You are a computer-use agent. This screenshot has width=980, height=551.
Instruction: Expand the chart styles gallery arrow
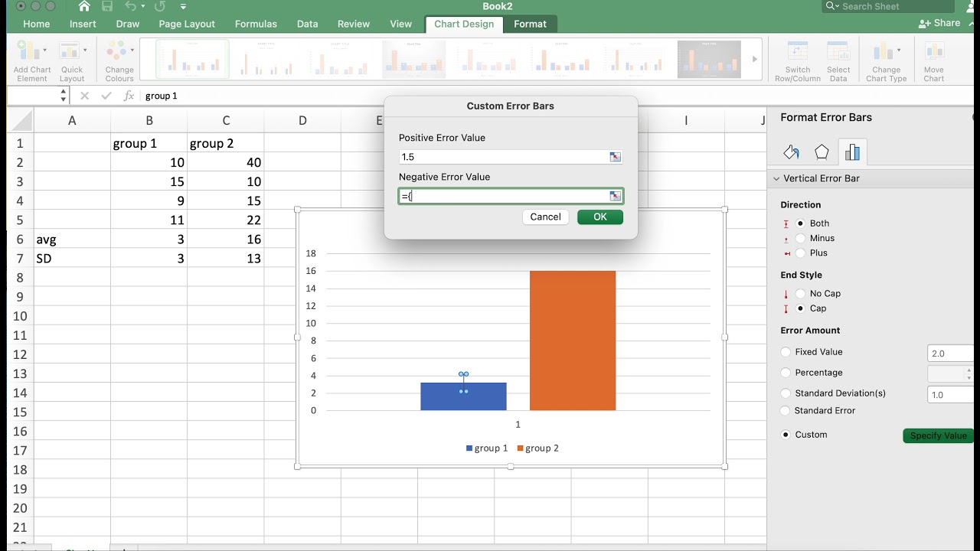(755, 59)
